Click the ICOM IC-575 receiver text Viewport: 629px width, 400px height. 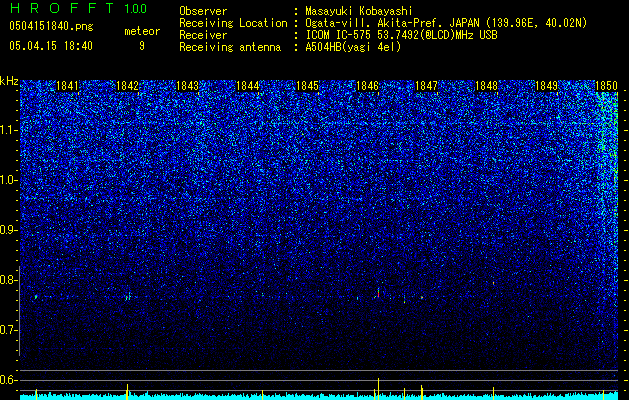(401, 35)
